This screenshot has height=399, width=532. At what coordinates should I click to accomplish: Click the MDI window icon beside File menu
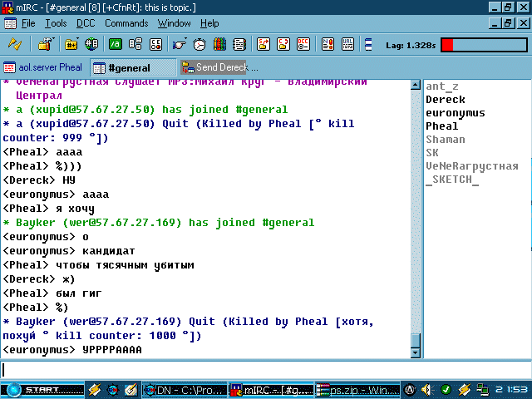click(x=10, y=23)
